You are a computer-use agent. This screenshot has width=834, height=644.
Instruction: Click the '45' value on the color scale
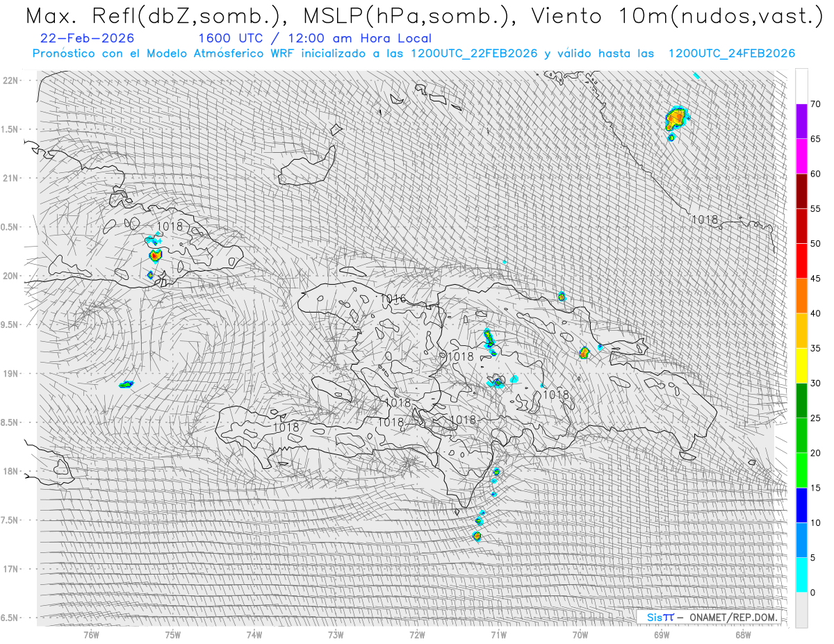(815, 279)
